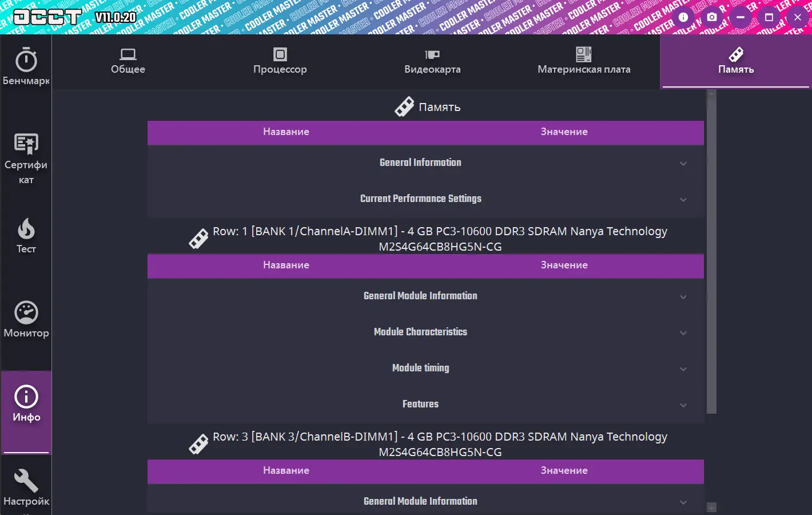Click the memory icon beside Память heading
The width and height of the screenshot is (812, 515).
(x=404, y=107)
